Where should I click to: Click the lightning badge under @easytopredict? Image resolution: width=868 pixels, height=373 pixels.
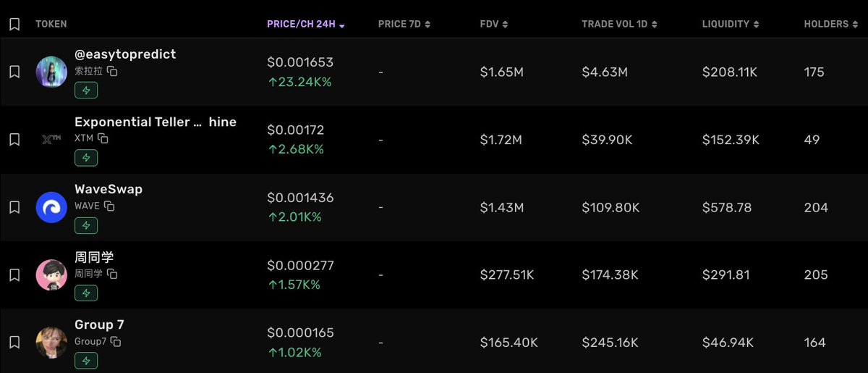point(86,91)
